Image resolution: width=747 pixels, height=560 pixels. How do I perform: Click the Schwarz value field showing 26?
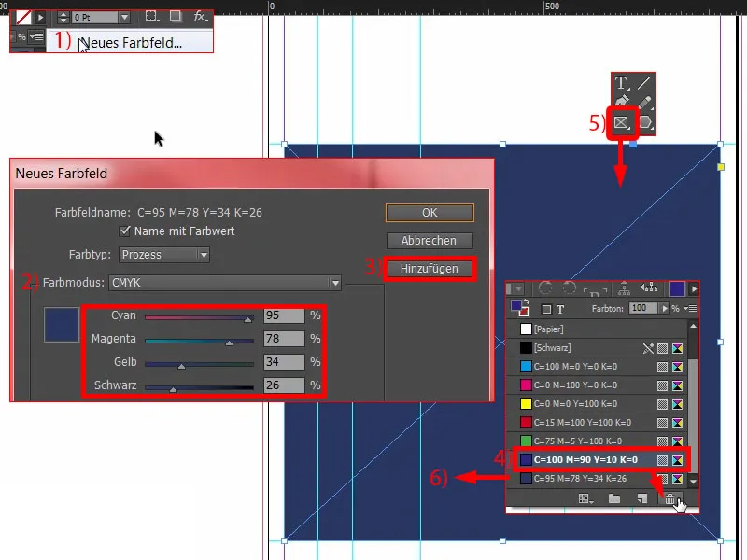click(284, 385)
